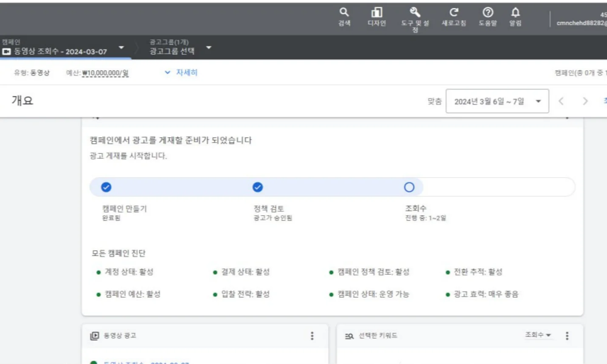Open 도구 및 설정 wrench menu
This screenshot has height=364, width=607.
415,20
